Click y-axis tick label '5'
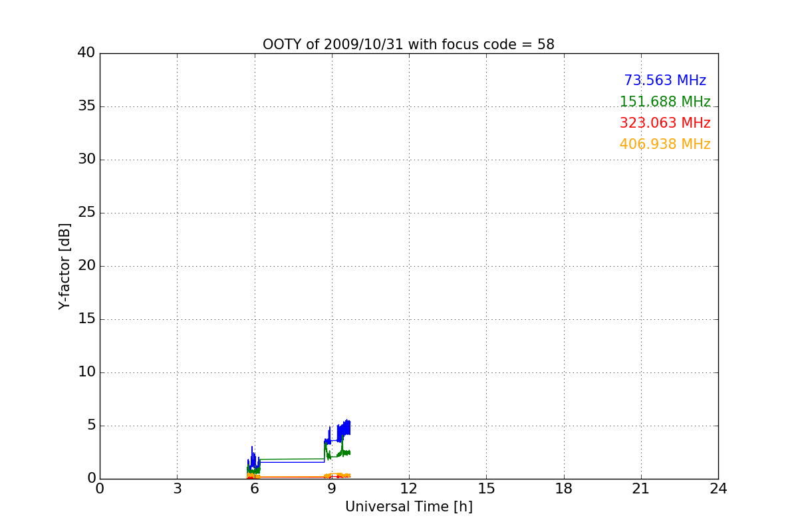 [91, 426]
